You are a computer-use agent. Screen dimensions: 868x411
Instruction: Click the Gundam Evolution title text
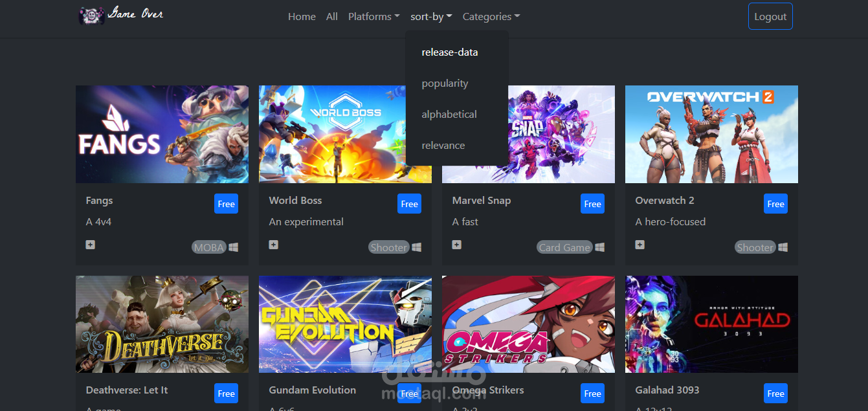tap(313, 390)
